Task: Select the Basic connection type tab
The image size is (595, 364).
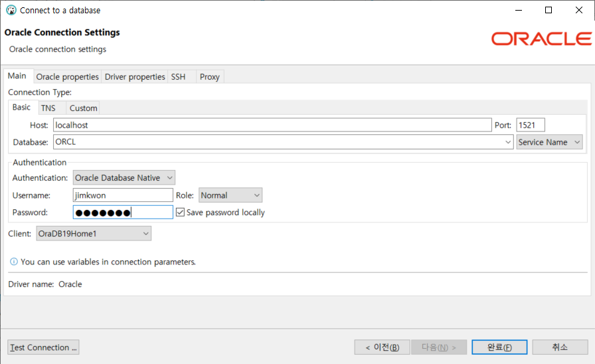Action: [x=22, y=108]
